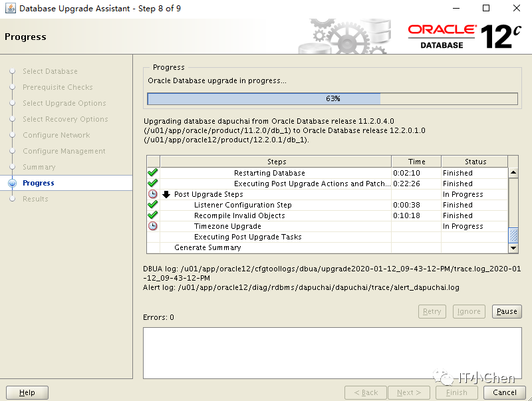The height and width of the screenshot is (401, 532).
Task: Click the green check beside Recompile Invalid Objects
Action: (x=153, y=215)
